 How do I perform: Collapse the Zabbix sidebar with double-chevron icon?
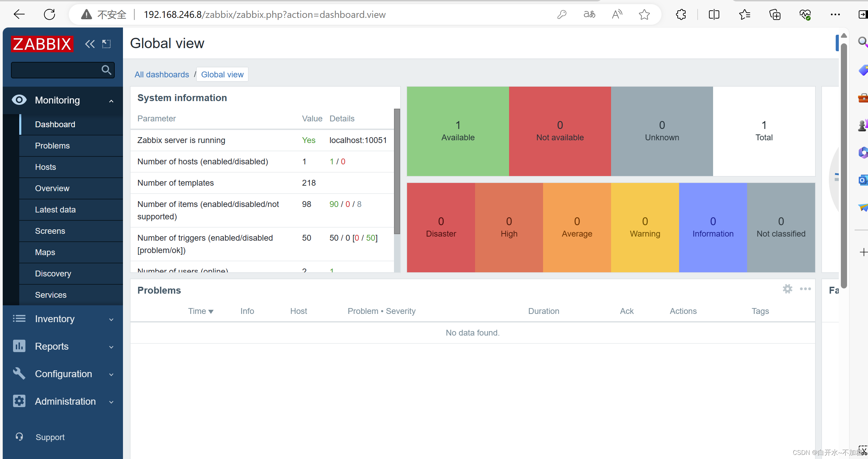tap(90, 44)
